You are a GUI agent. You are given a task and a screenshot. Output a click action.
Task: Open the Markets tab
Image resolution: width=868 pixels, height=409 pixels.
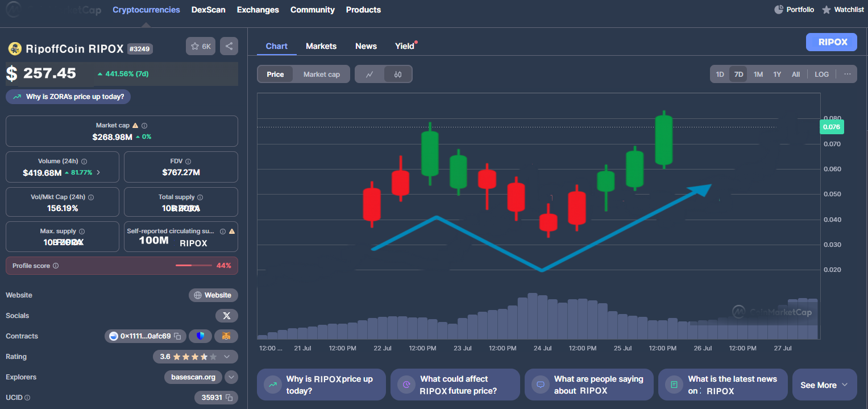point(321,46)
